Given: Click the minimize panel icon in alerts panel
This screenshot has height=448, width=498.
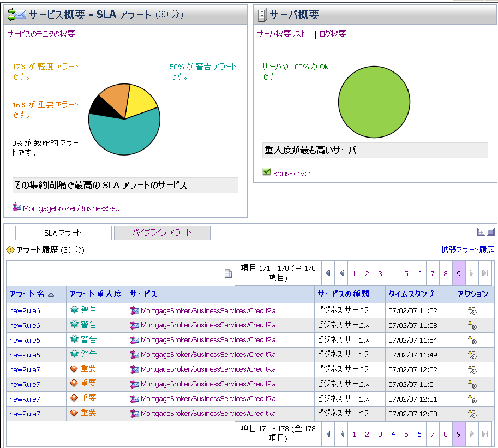Looking at the screenshot, I should [481, 231].
